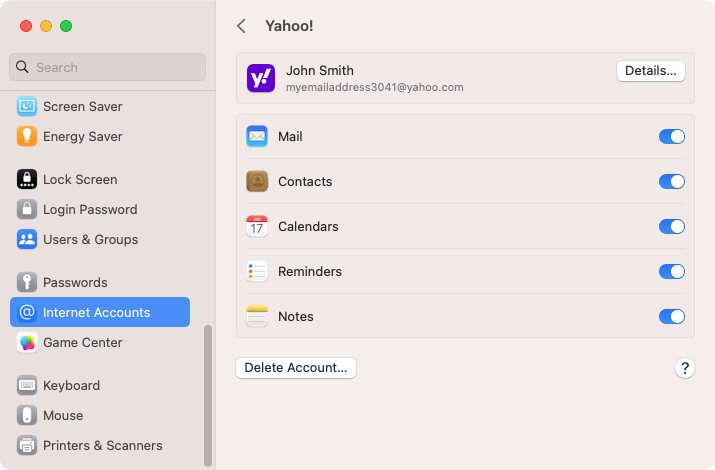
Task: Disable the Mail toggle
Action: 672,136
